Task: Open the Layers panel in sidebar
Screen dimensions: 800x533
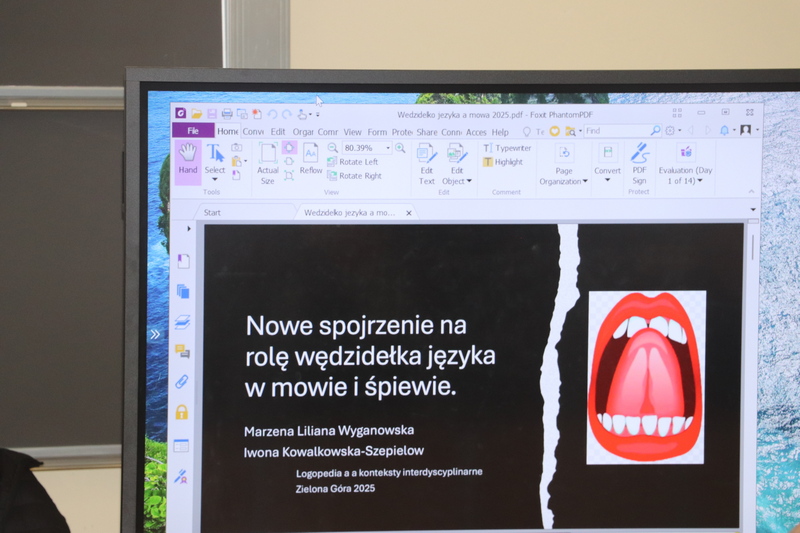Action: (x=182, y=321)
